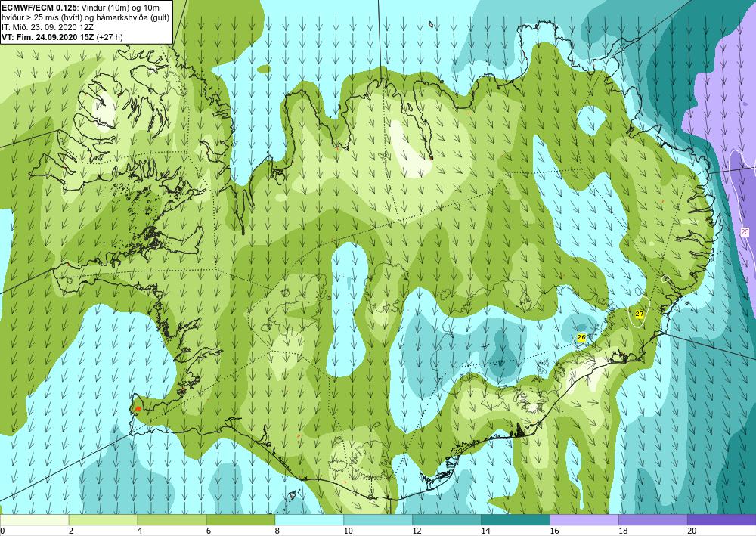Click the scale value '20' label

[692, 531]
